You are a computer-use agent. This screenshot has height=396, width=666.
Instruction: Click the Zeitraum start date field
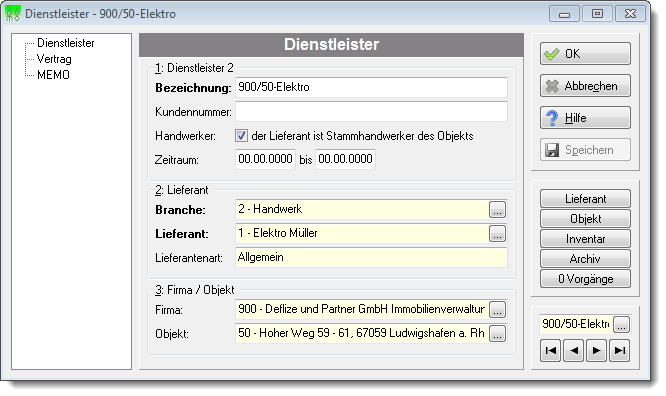(265, 159)
